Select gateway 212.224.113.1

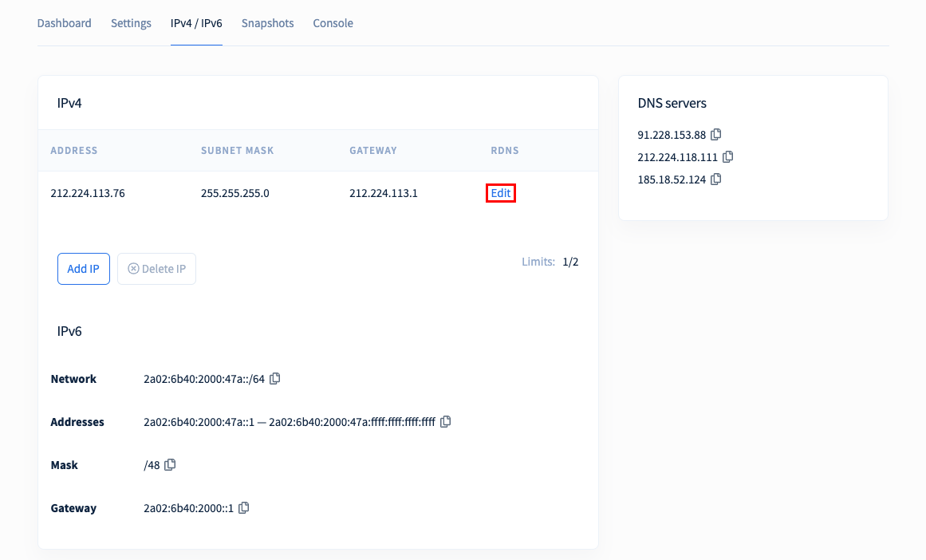coord(384,193)
